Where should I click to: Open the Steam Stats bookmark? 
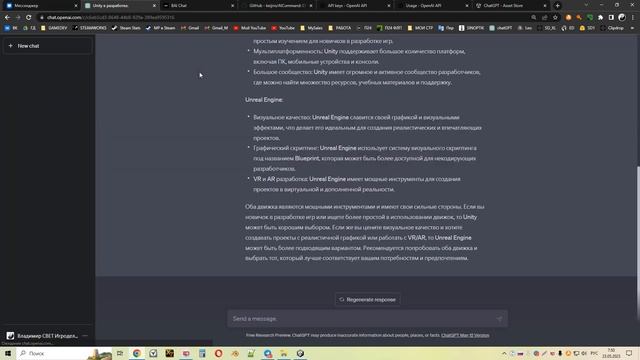pos(126,28)
